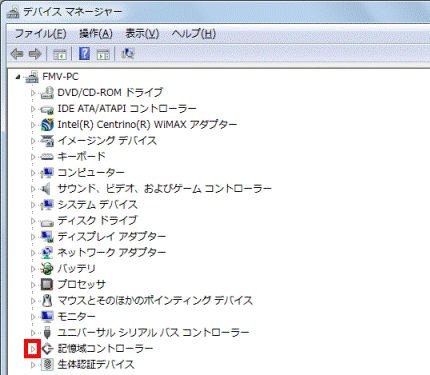Click the システム デバイス category icon
The image size is (430, 375).
(47, 205)
